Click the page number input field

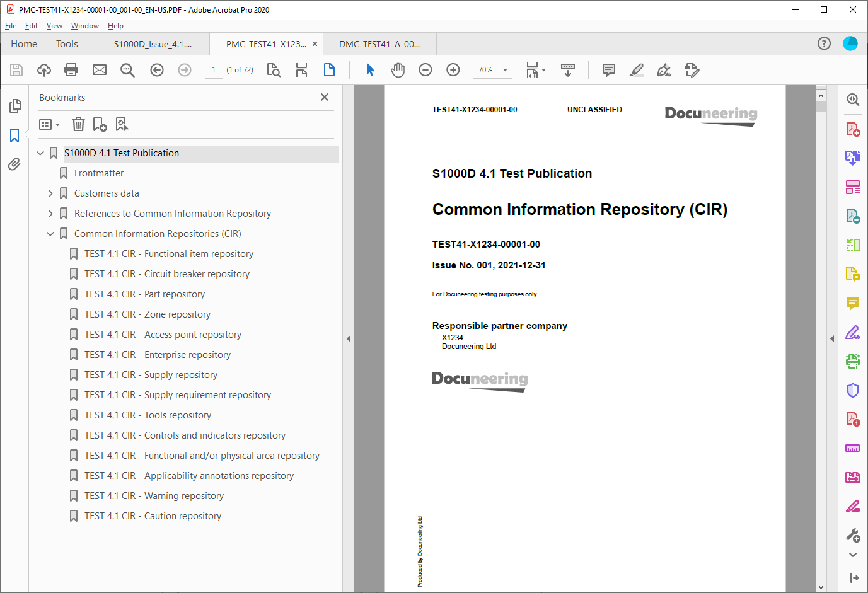coord(213,70)
